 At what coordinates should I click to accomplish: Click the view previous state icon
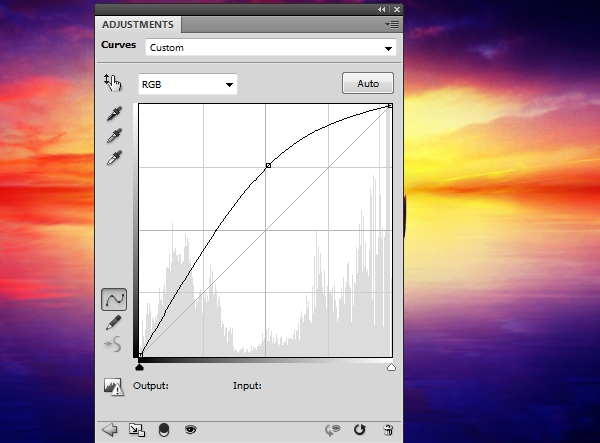click(x=333, y=430)
